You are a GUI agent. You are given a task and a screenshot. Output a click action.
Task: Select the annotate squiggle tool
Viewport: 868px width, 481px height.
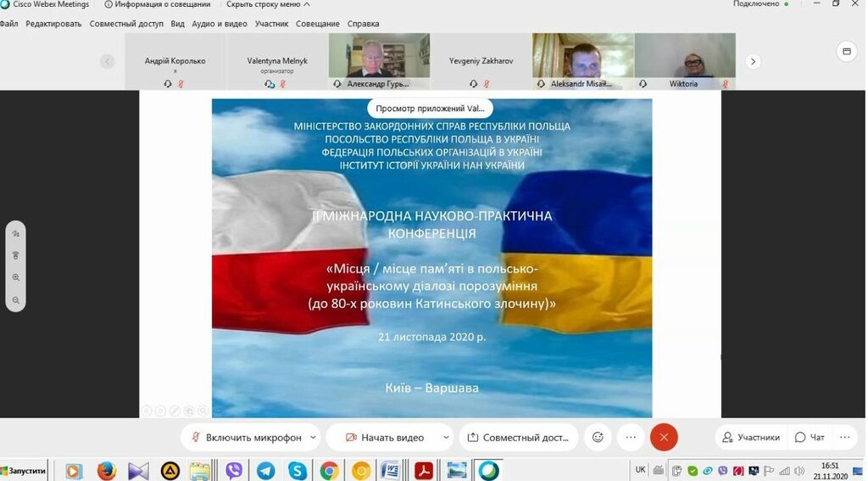click(15, 233)
